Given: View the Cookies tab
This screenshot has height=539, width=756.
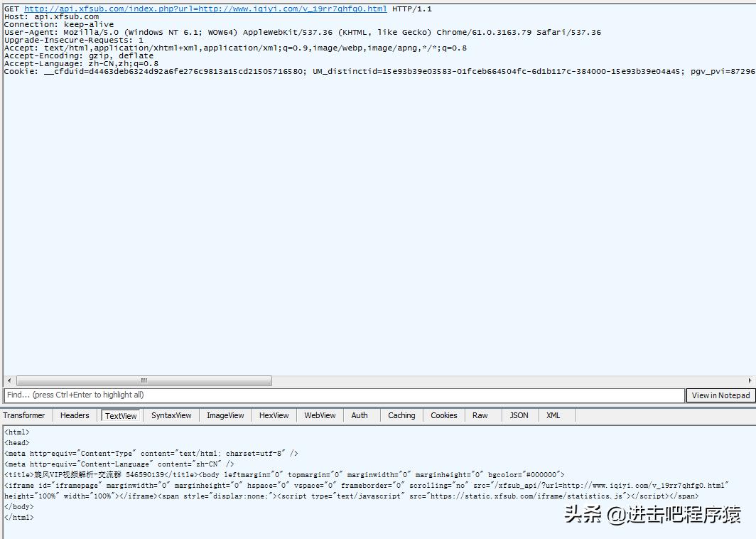Looking at the screenshot, I should point(444,415).
